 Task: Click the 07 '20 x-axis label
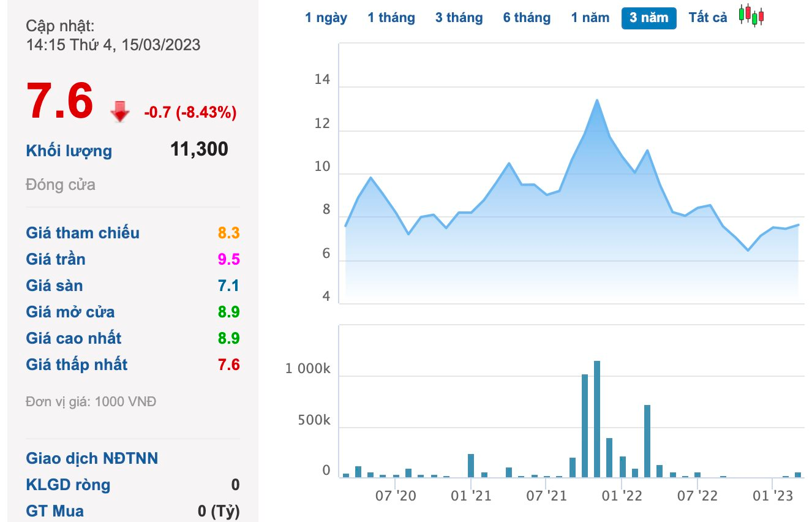396,495
